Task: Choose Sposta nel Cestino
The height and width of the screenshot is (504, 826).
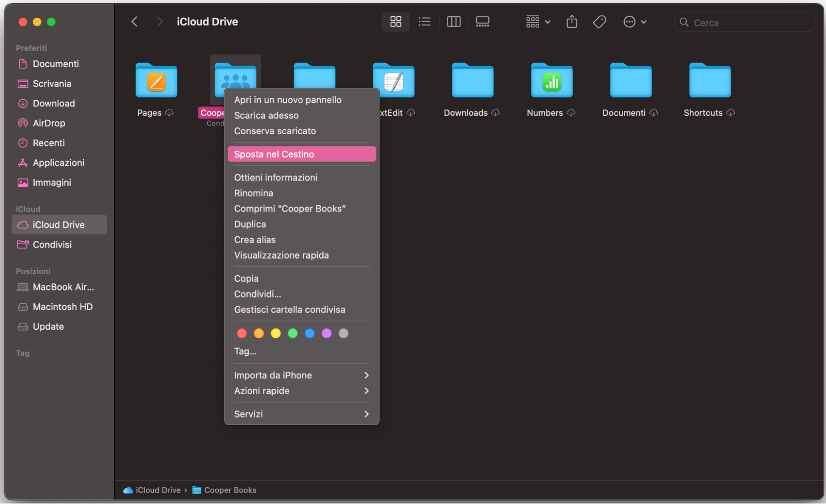Action: click(x=302, y=154)
